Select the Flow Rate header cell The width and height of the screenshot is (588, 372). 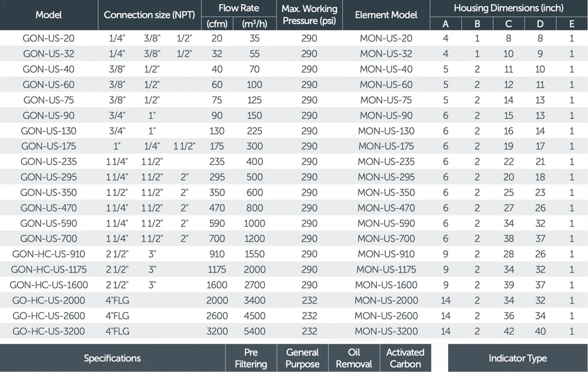tap(239, 8)
